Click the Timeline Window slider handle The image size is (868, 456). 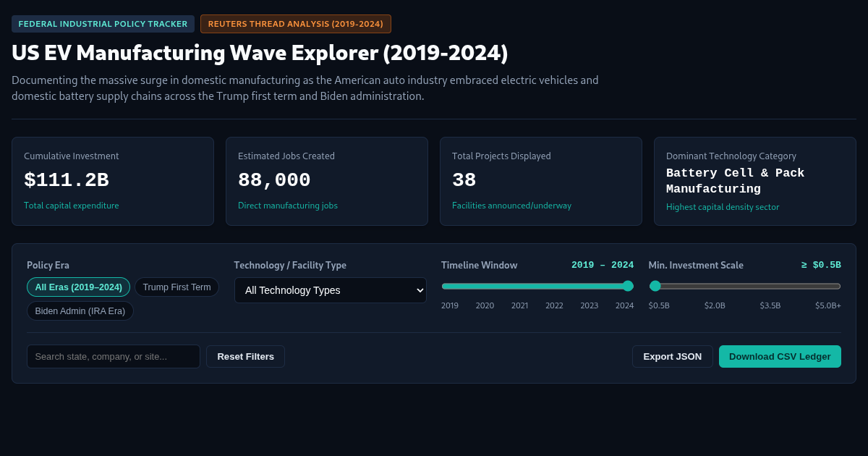click(628, 286)
